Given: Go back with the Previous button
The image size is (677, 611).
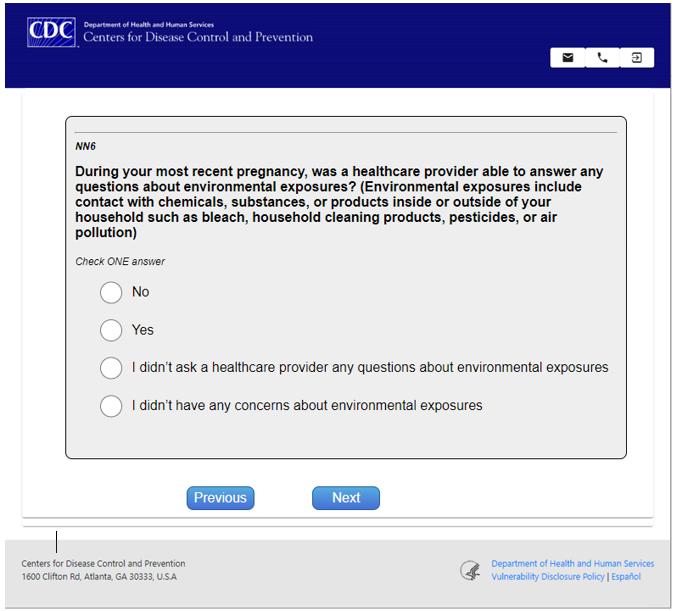Looking at the screenshot, I should click(220, 498).
